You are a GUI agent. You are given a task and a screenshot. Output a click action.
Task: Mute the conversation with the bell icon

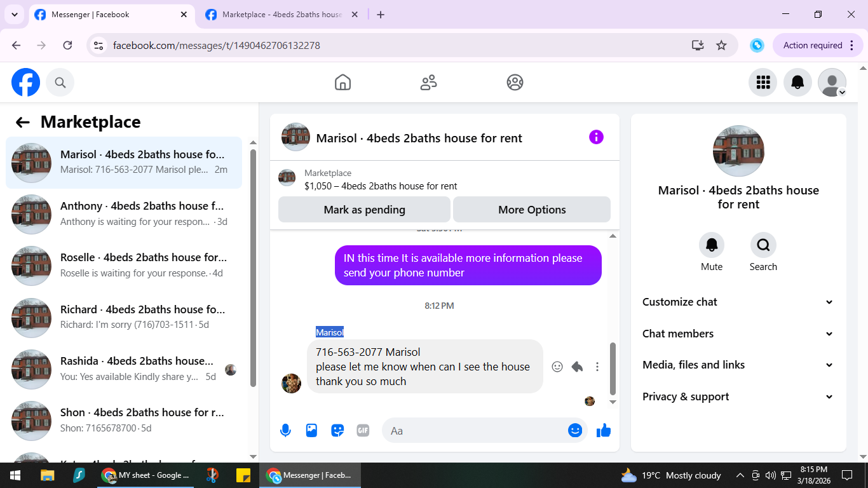tap(712, 245)
